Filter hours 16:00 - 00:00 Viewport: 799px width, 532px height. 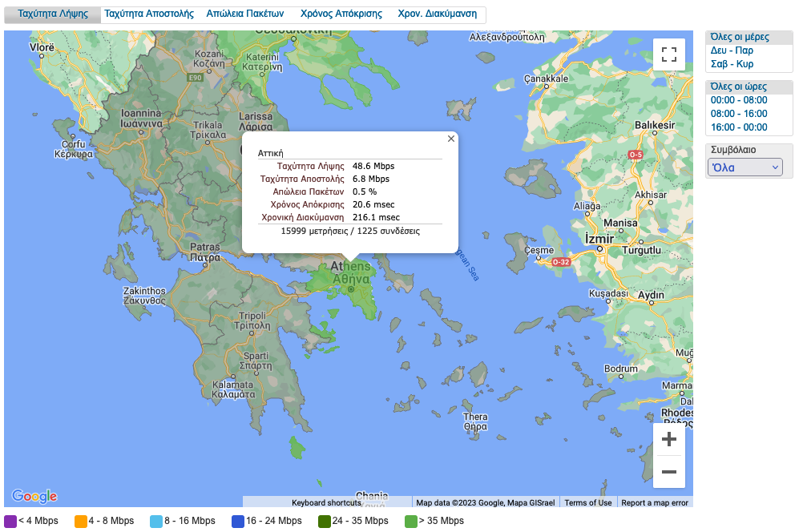point(739,127)
